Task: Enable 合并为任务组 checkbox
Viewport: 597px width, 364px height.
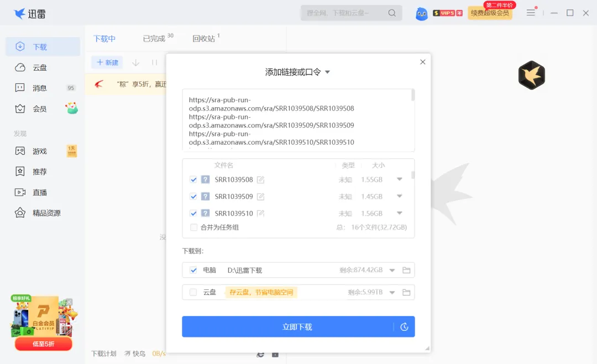Action: [193, 228]
